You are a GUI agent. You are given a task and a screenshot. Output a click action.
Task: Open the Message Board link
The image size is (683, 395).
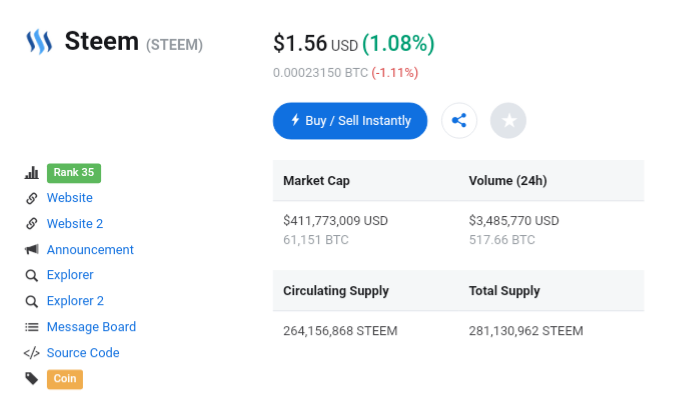click(91, 327)
